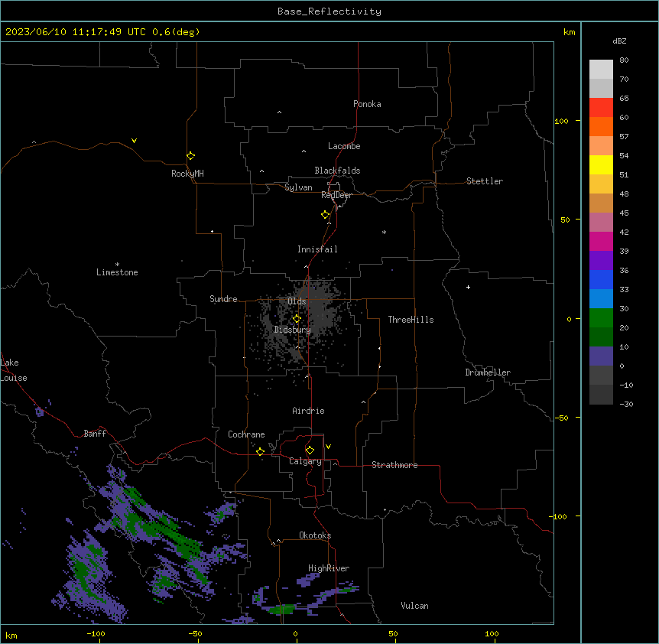Click the Stettler city label
Viewport: 659px width, 644px height.
[x=485, y=181]
